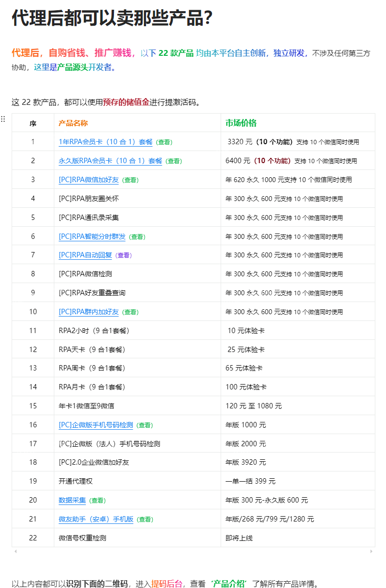Click the [PC]RPA微信检测 cell
386x588 pixels.
[137, 274]
